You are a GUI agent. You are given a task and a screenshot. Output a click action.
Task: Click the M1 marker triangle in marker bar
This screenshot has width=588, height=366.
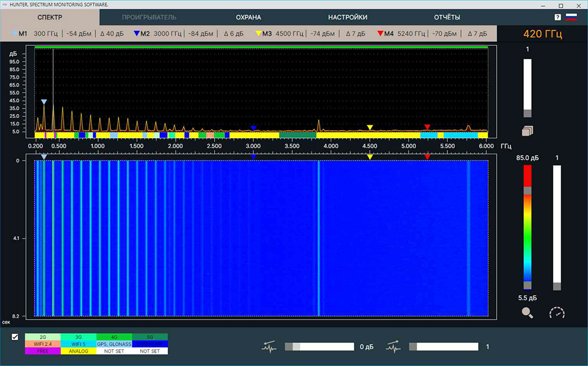click(14, 33)
